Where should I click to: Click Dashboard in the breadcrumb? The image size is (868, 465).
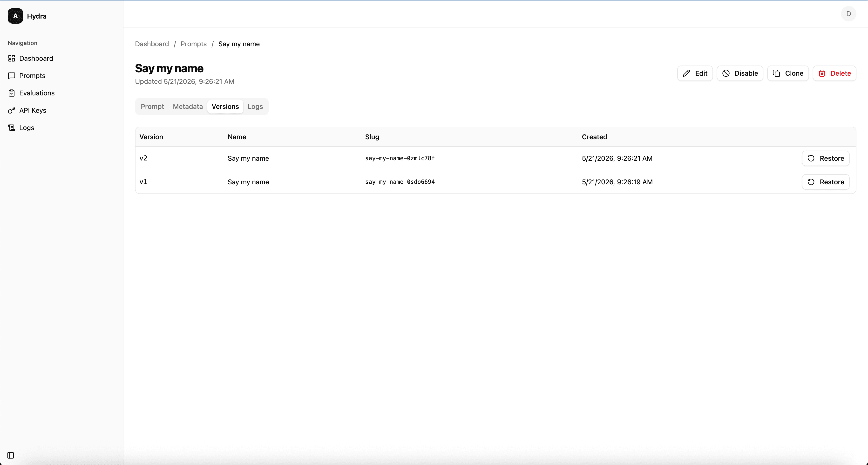coord(152,44)
